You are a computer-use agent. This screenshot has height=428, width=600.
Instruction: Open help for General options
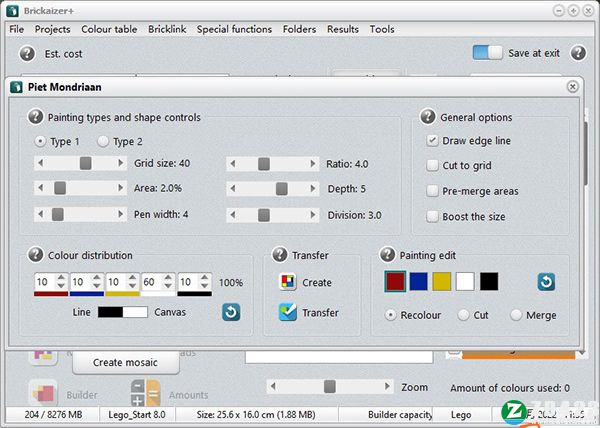(x=428, y=117)
